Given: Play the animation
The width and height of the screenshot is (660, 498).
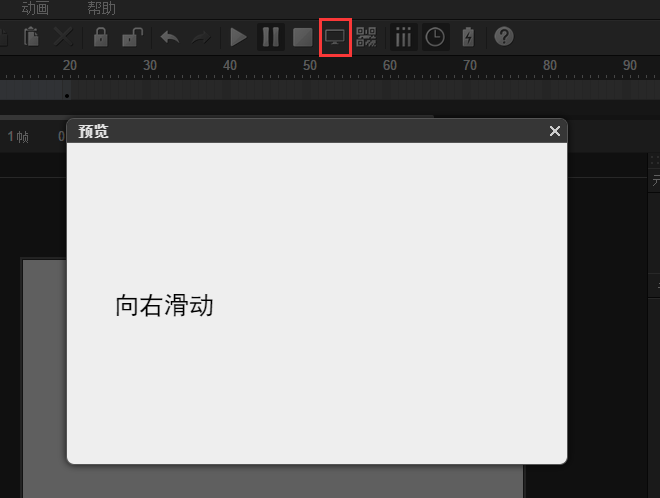Looking at the screenshot, I should 238,38.
